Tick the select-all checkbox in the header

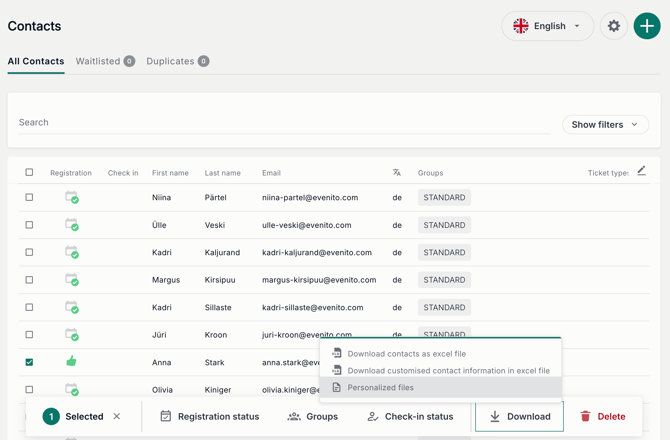coord(29,172)
